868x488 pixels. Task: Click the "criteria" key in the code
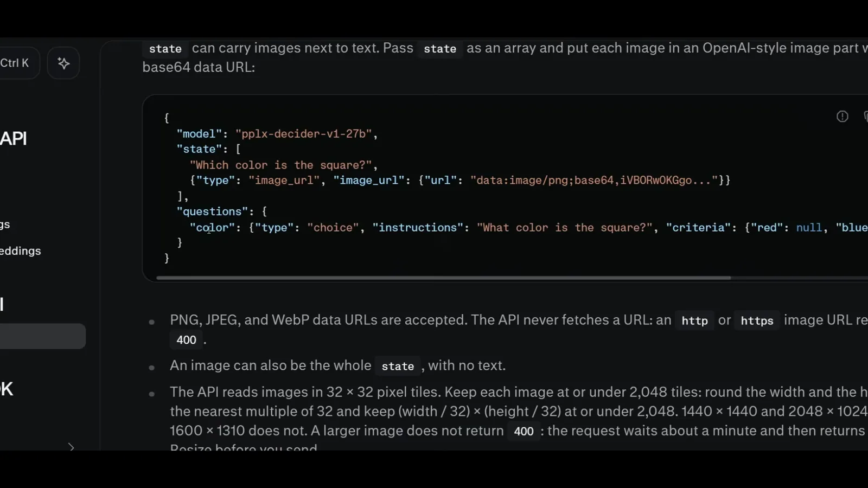coord(699,228)
